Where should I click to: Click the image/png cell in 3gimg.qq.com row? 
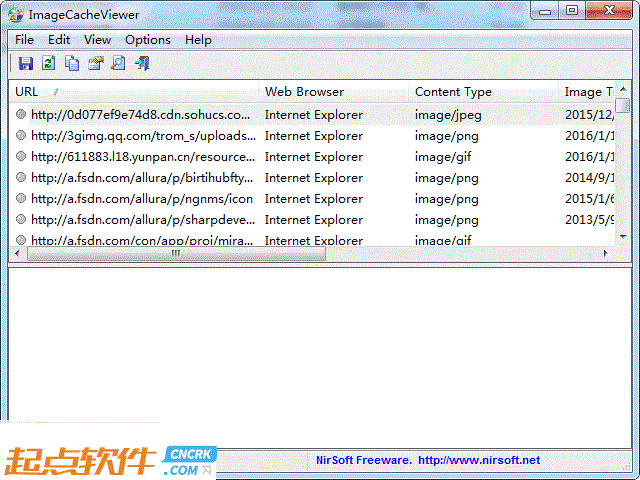[x=447, y=136]
